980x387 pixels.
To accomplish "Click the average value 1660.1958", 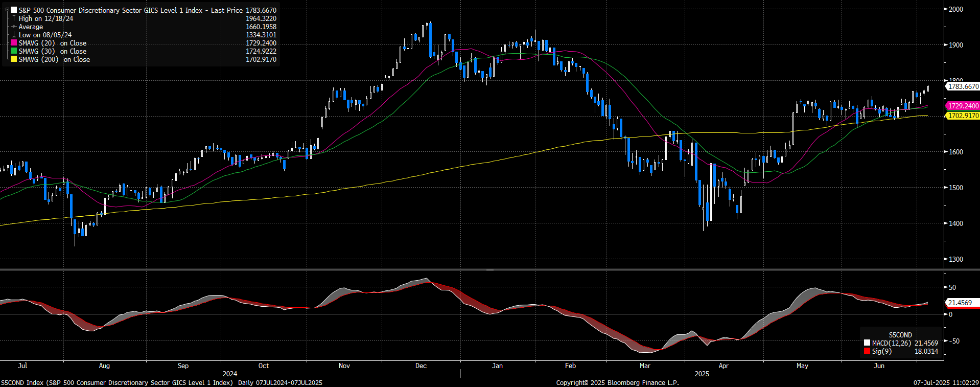I will [x=261, y=27].
